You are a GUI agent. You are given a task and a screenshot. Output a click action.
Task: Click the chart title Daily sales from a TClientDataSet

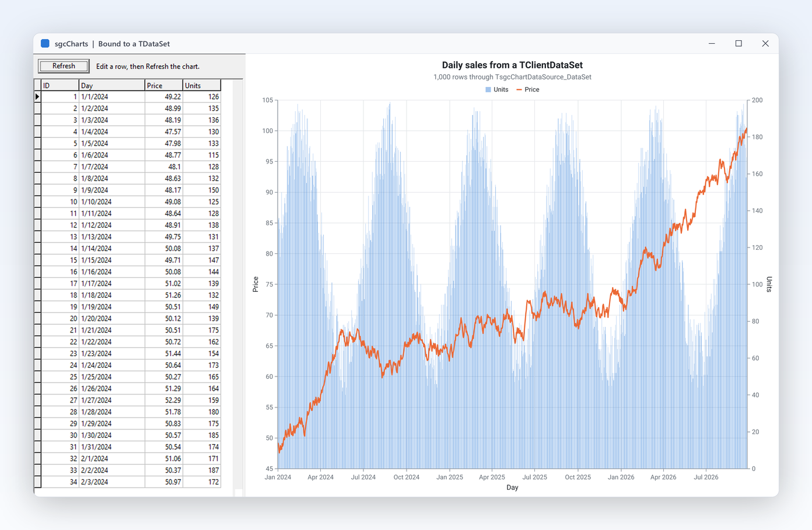coord(512,65)
